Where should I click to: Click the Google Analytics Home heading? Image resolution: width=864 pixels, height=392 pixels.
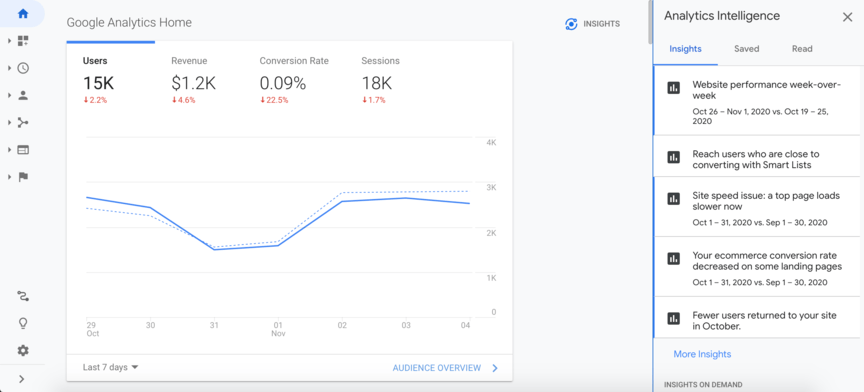129,23
